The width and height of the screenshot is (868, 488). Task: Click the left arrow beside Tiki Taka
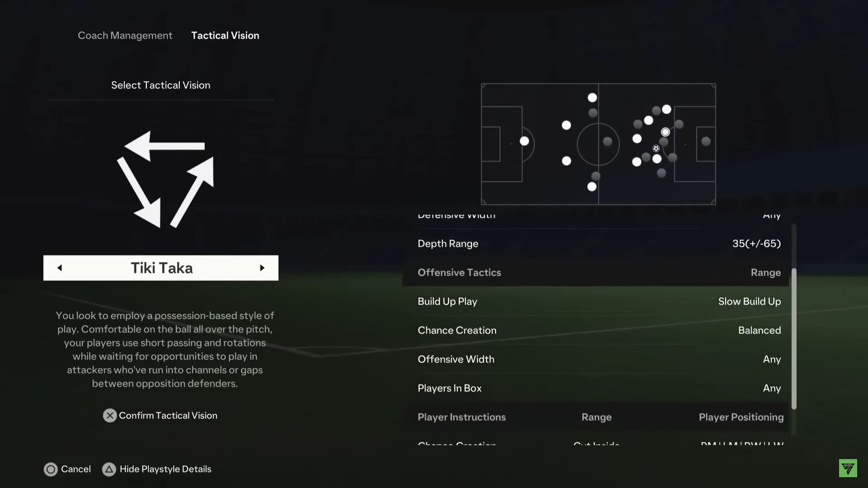click(x=60, y=268)
